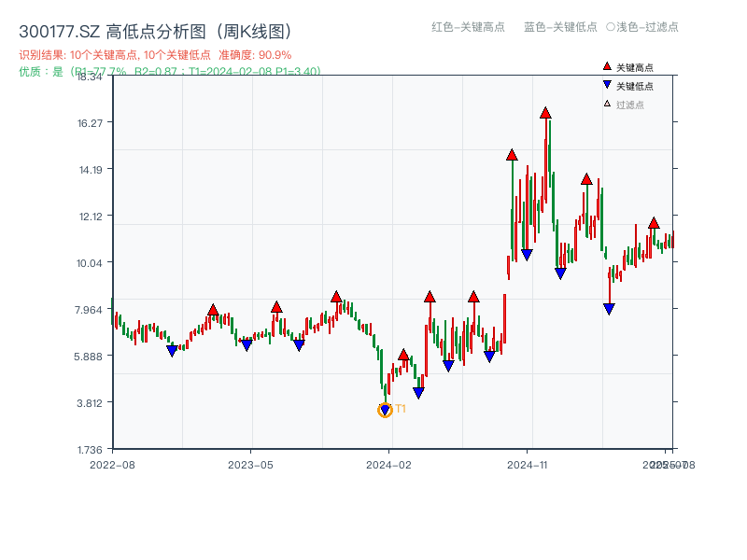The width and height of the screenshot is (747, 560).
Task: Click the 3.812 y-axis label
Action: [90, 403]
